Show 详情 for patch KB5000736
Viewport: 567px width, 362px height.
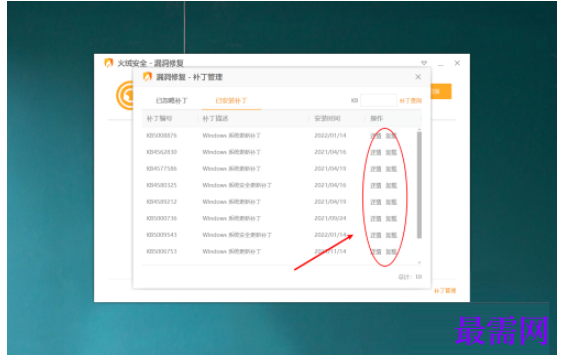click(376, 218)
